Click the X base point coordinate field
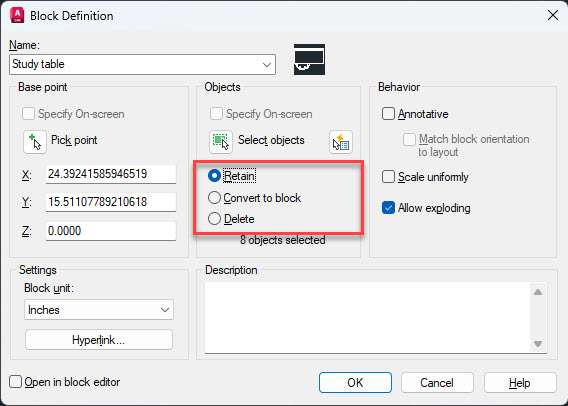568x406 pixels. (x=111, y=174)
